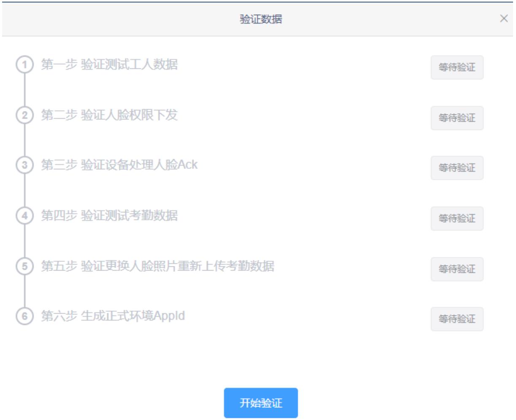
Task: Select the 第三步 验证设备处理人脸Ack step label
Action: point(119,165)
